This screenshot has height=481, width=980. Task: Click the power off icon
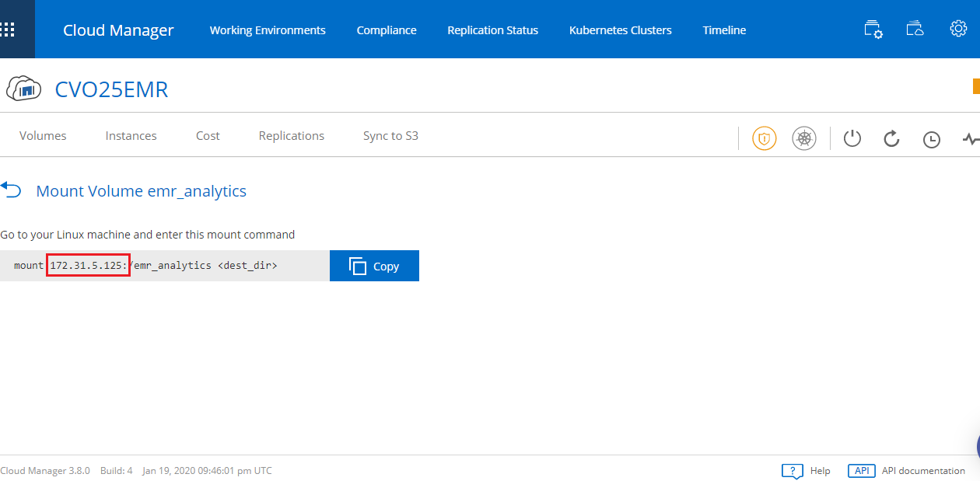tap(852, 139)
